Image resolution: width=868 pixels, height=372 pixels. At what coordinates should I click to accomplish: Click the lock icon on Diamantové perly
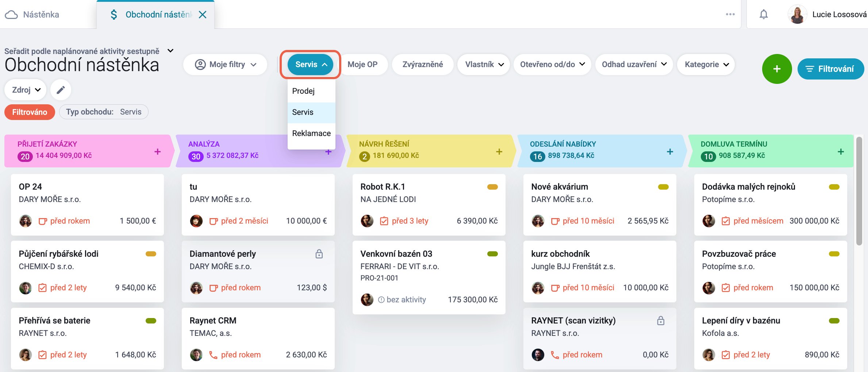pos(319,254)
